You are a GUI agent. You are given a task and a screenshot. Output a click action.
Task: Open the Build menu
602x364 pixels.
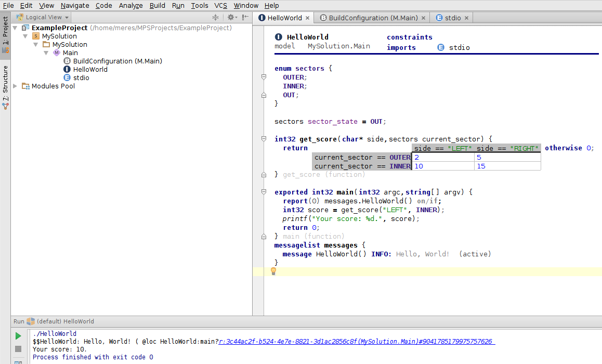(x=158, y=5)
